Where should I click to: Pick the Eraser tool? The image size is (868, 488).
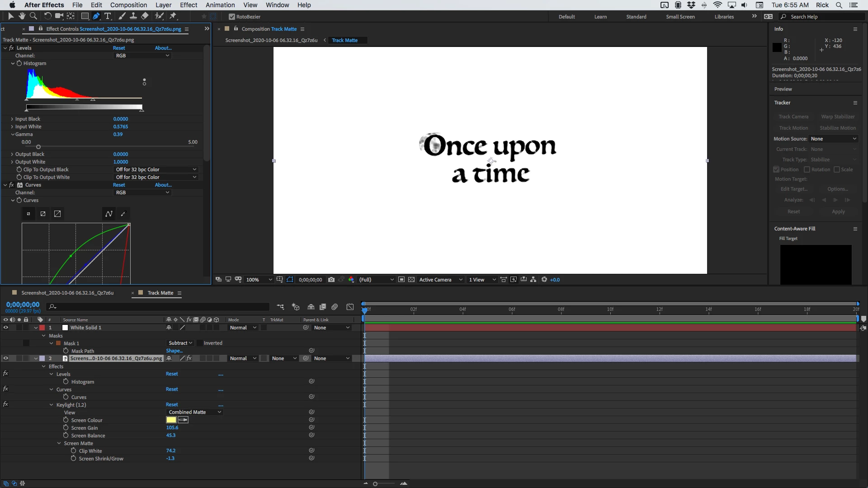click(145, 16)
